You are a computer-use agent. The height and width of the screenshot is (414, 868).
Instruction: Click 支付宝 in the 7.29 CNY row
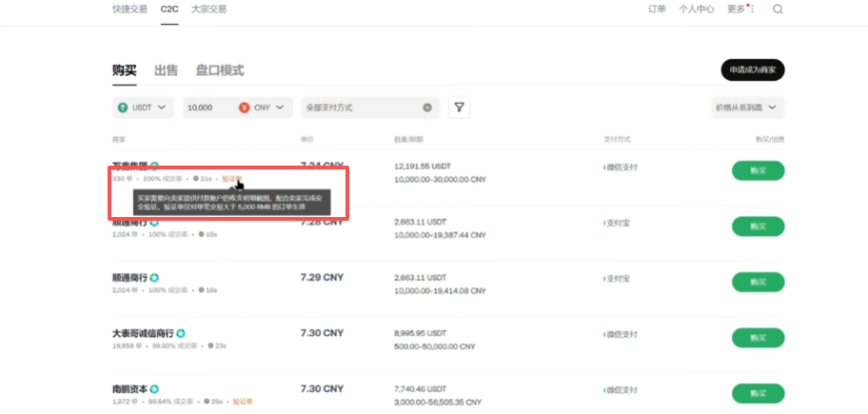pos(617,279)
